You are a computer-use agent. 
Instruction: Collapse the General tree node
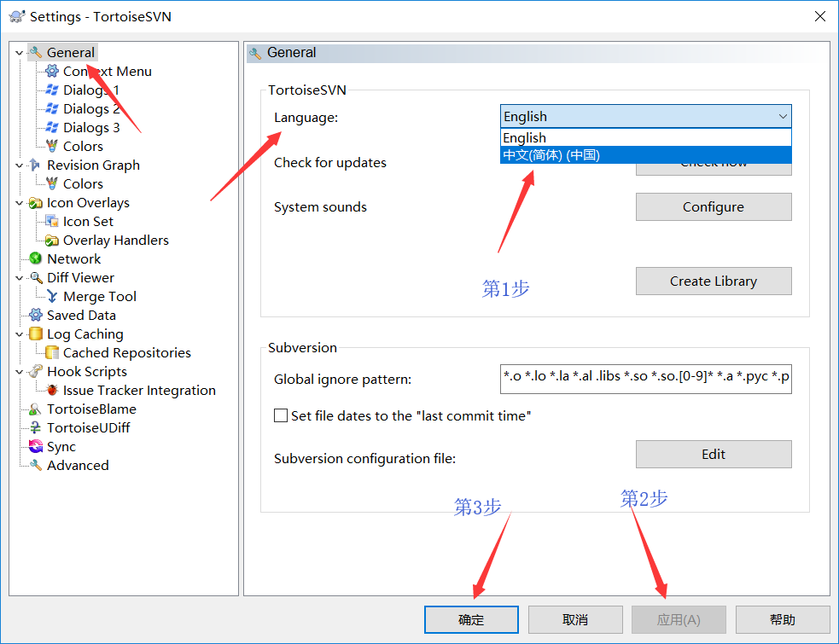(20, 53)
